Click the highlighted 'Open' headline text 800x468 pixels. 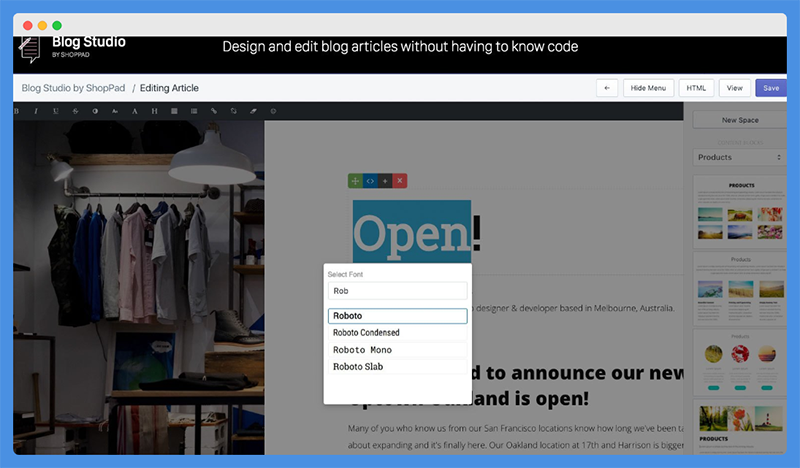point(412,233)
